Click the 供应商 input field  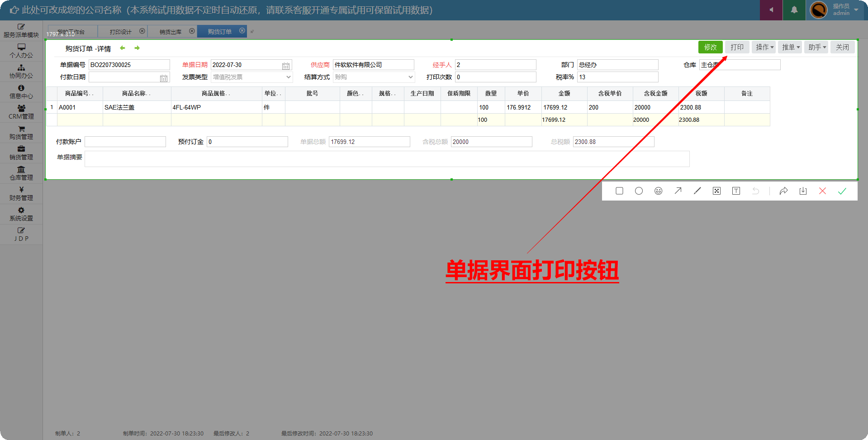374,65
